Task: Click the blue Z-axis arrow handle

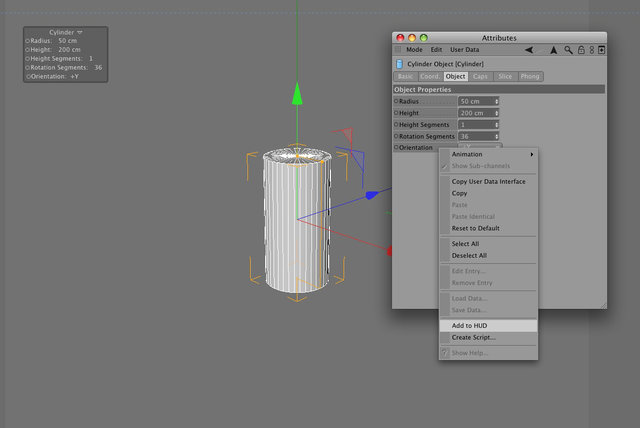Action: pyautogui.click(x=372, y=195)
